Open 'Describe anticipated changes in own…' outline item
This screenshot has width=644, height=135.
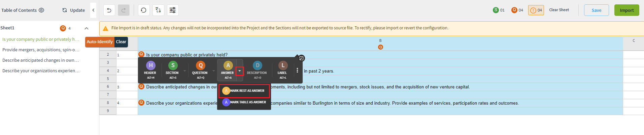point(41,60)
